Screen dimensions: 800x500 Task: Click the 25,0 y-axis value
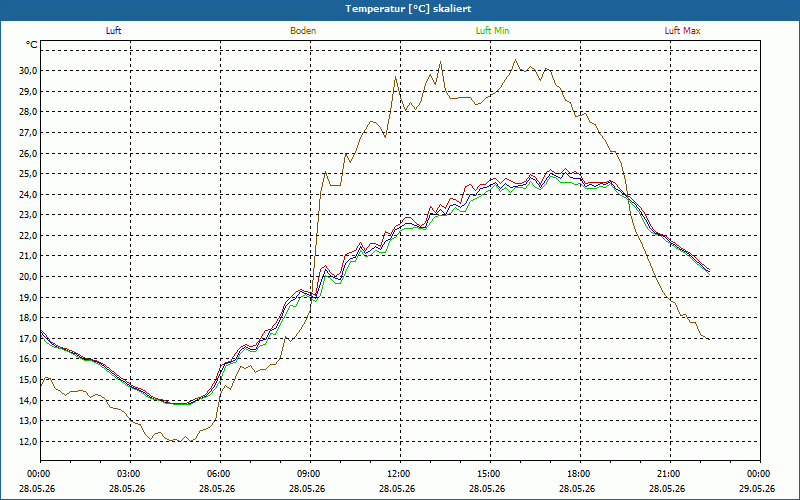29,173
